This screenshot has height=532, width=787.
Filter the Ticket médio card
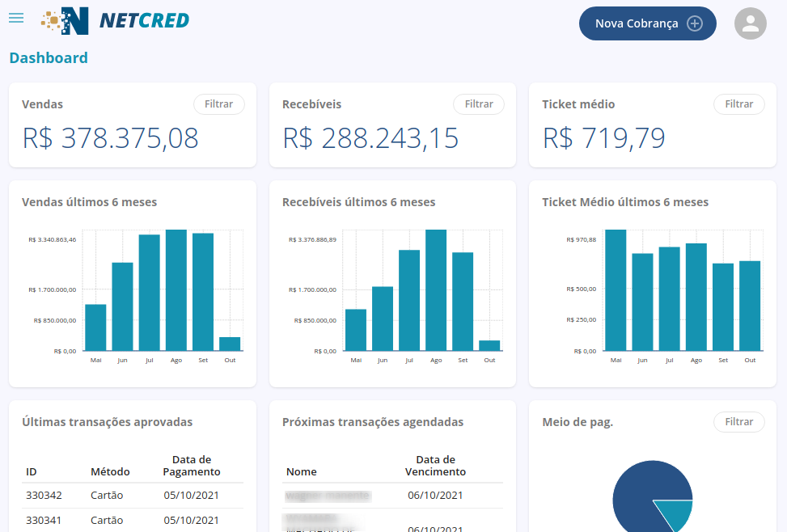pos(738,104)
